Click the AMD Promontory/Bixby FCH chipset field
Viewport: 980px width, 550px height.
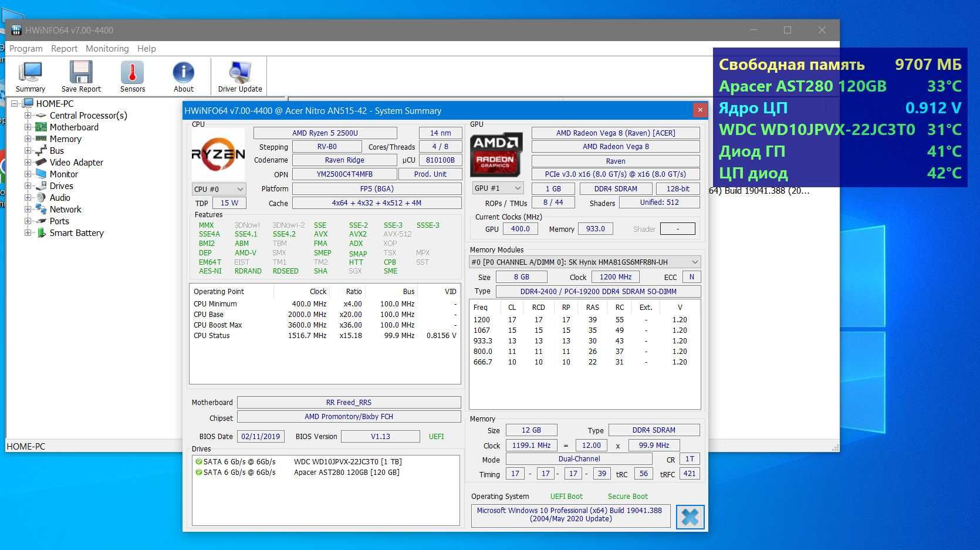click(x=349, y=417)
